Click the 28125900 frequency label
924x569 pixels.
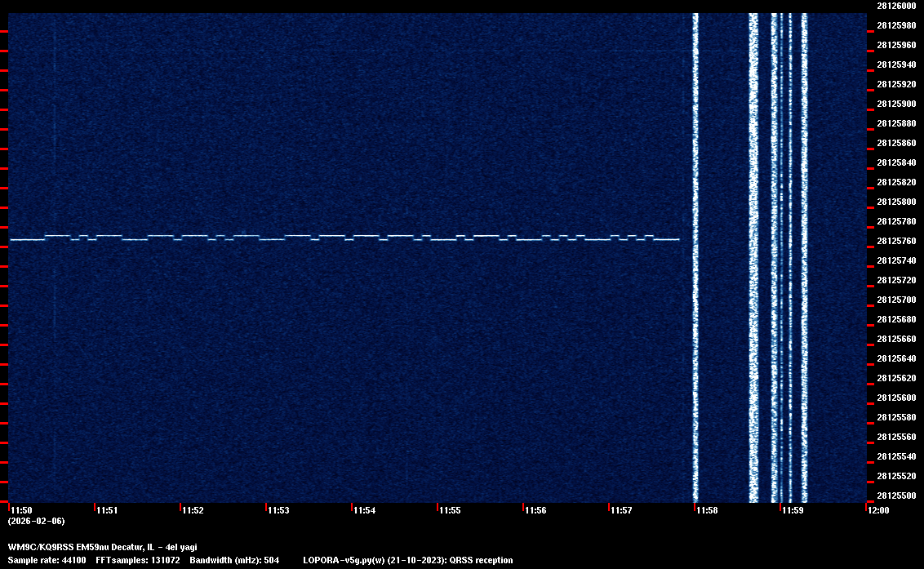(x=895, y=104)
